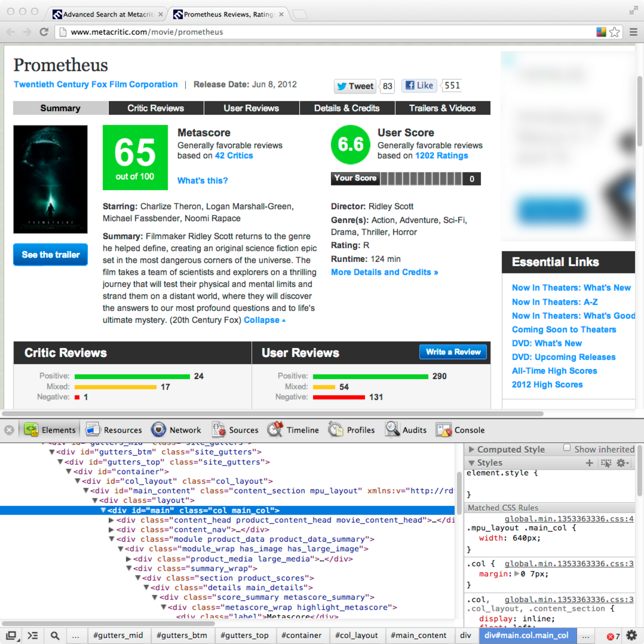Open the Elements panel icon
The height and width of the screenshot is (644, 644).
click(31, 430)
